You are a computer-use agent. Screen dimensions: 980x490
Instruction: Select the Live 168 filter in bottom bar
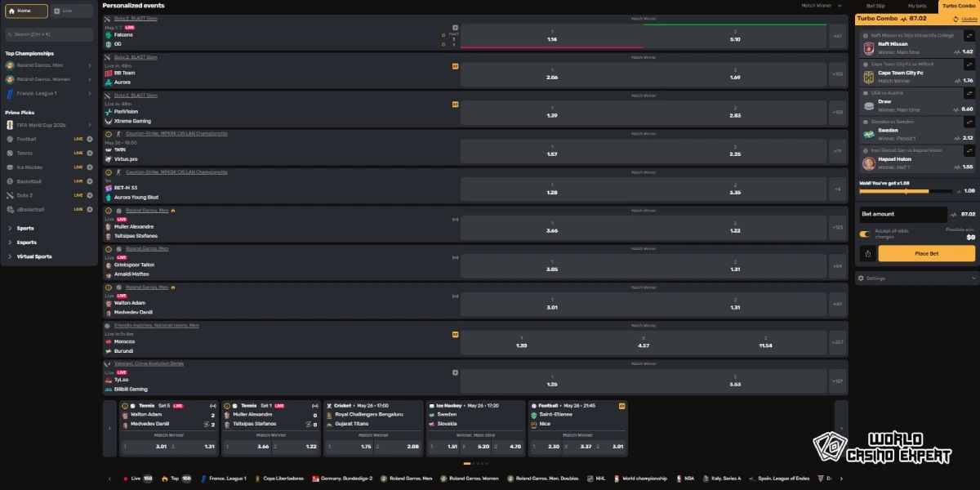(x=136, y=478)
